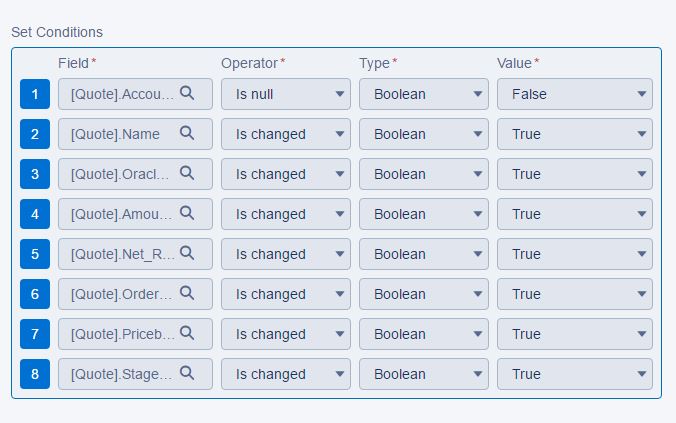Expand the Value dropdown in row 5
This screenshot has width=676, height=423.
pos(575,254)
